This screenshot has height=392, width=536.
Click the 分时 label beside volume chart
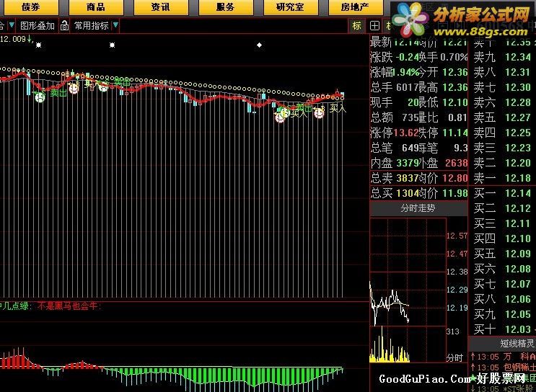(x=455, y=358)
